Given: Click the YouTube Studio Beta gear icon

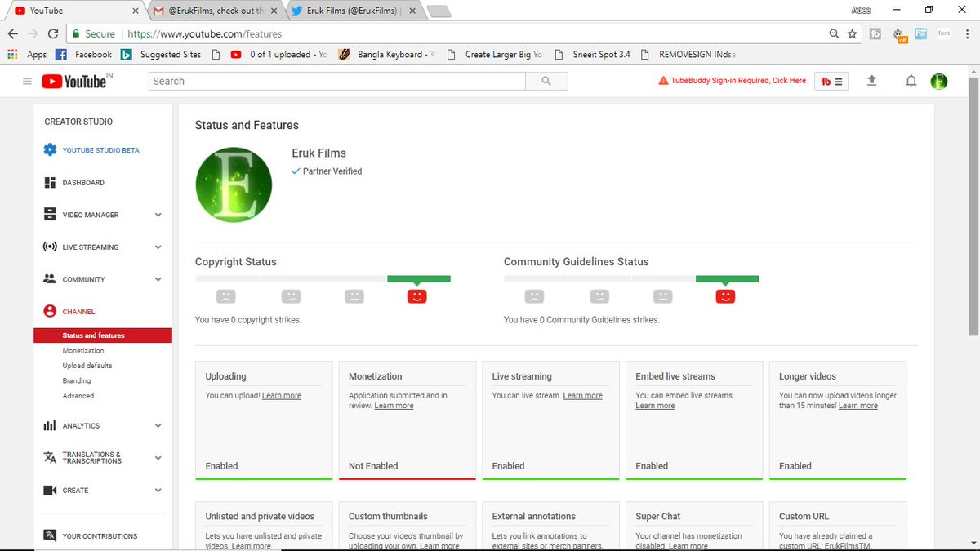Looking at the screenshot, I should [x=50, y=150].
